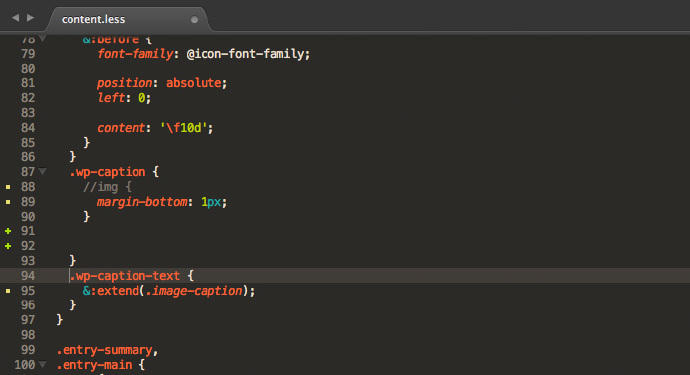This screenshot has height=375, width=690.
Task: Click the added-line plus marker on line 91
Action: tap(8, 231)
